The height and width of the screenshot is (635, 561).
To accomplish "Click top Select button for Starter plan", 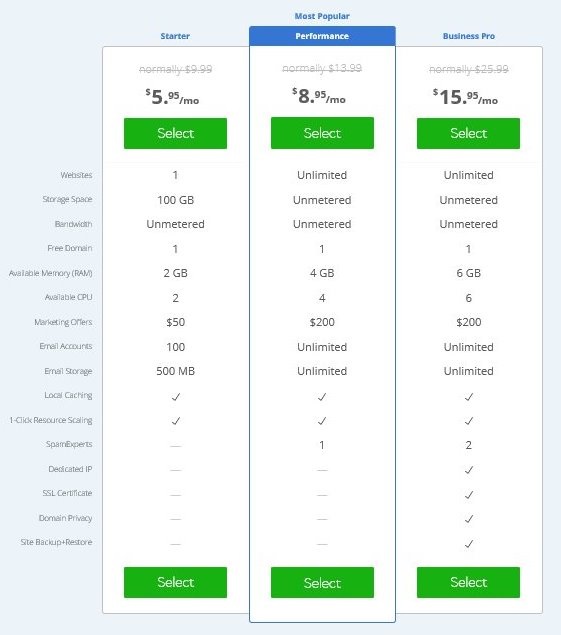I will click(x=175, y=133).
